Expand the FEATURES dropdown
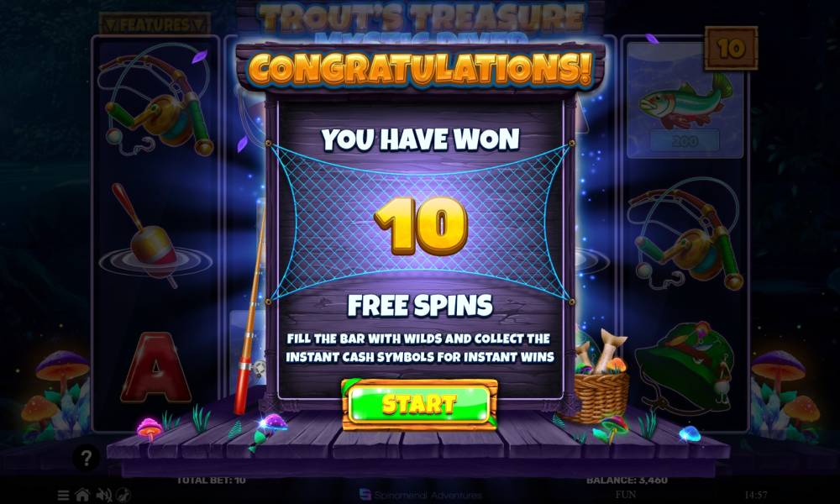840x504 pixels. pyautogui.click(x=155, y=24)
